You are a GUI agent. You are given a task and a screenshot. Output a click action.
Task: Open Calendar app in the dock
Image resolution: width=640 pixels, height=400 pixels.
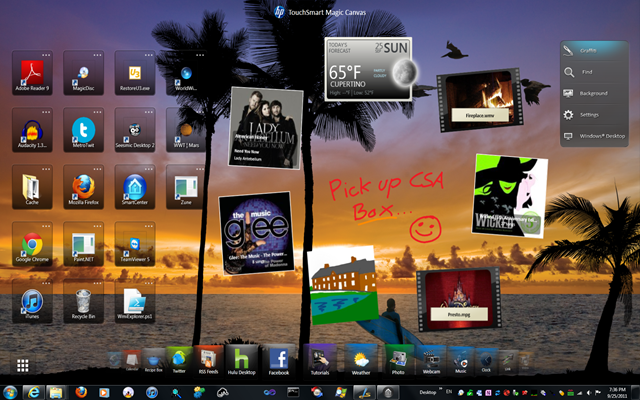point(132,361)
